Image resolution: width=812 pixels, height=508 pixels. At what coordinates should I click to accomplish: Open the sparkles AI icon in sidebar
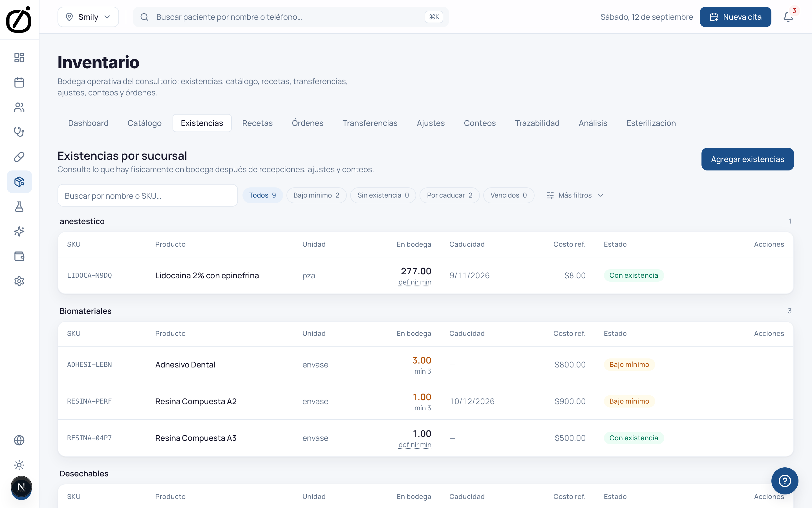click(19, 231)
